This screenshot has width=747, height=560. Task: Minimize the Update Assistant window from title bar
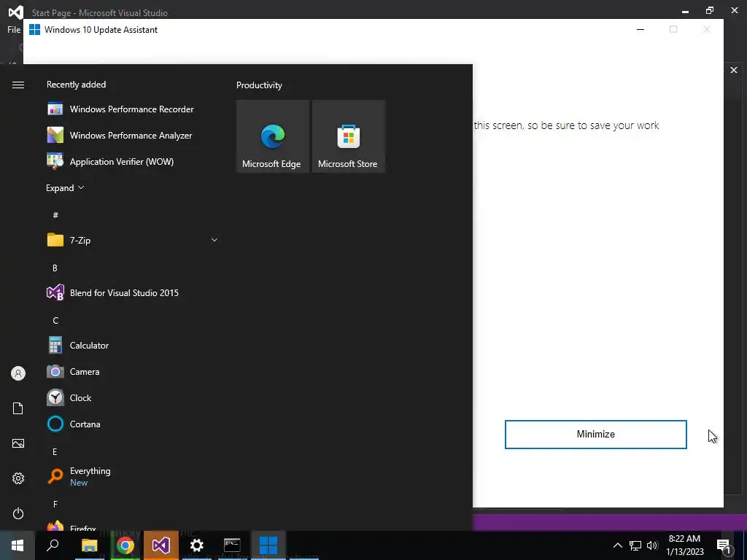640,29
